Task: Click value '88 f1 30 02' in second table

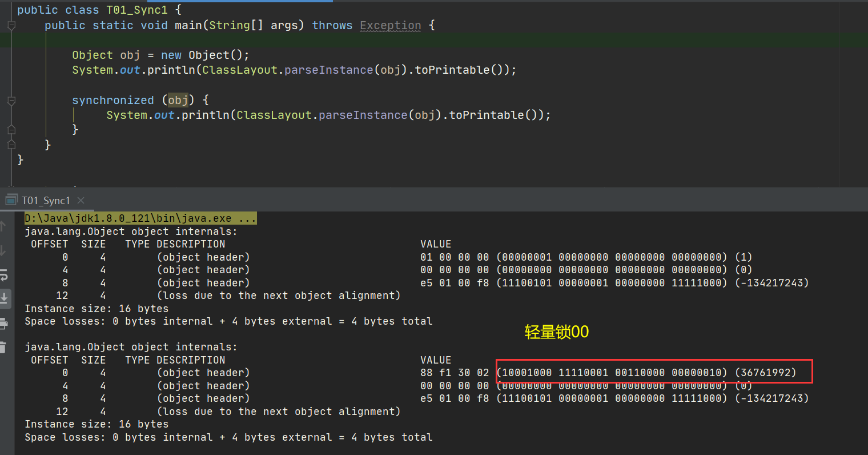Action: tap(455, 373)
